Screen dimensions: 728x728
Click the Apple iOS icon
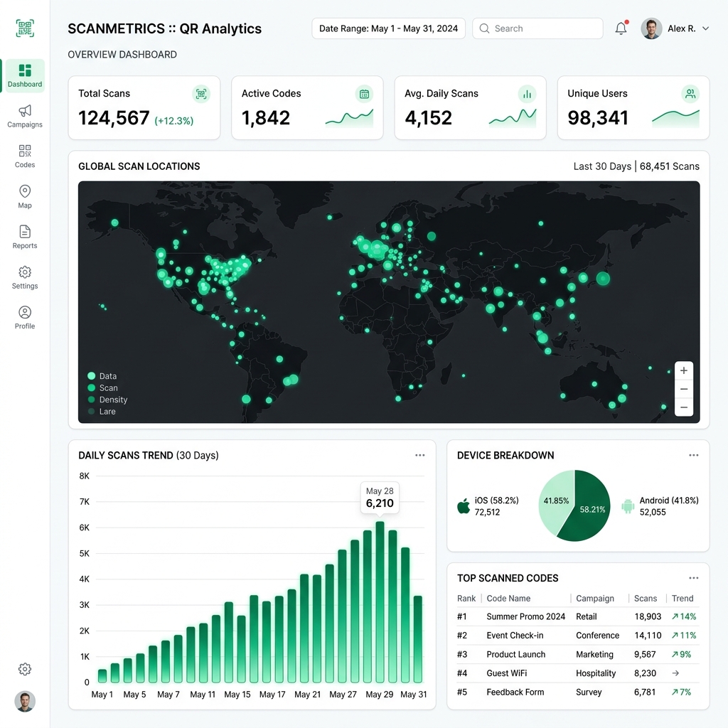[464, 505]
